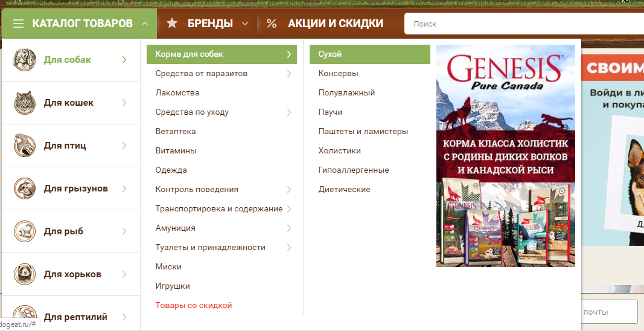Image resolution: width=644 pixels, height=331 pixels.
Task: Open Ветаптека link
Action: pyautogui.click(x=176, y=132)
